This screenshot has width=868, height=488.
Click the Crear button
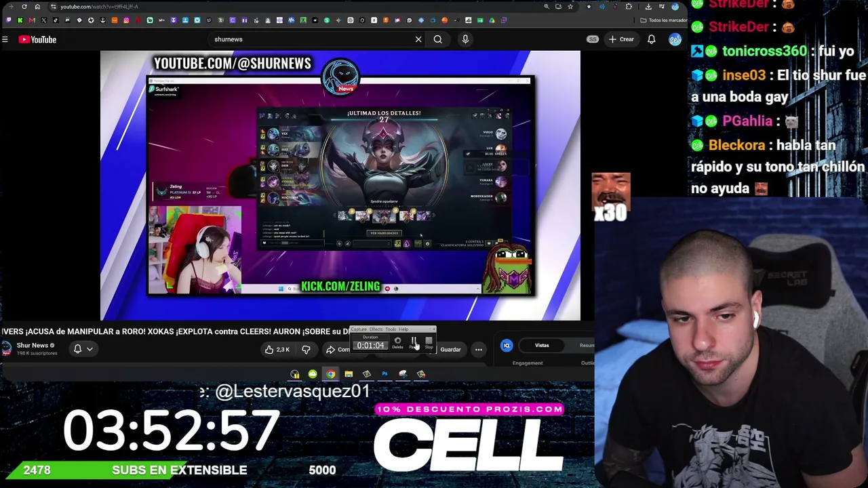pos(622,39)
